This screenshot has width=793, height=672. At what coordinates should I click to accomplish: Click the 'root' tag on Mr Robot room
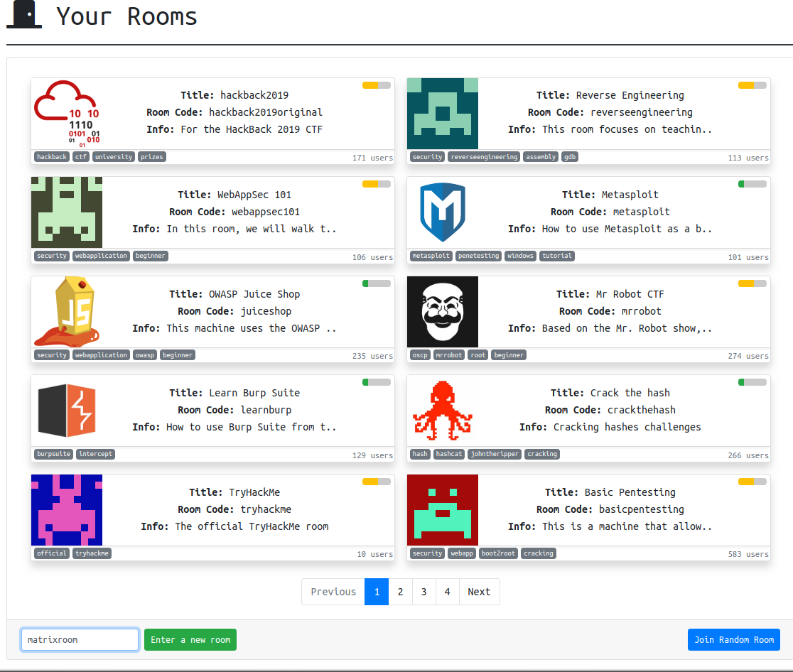click(x=478, y=355)
